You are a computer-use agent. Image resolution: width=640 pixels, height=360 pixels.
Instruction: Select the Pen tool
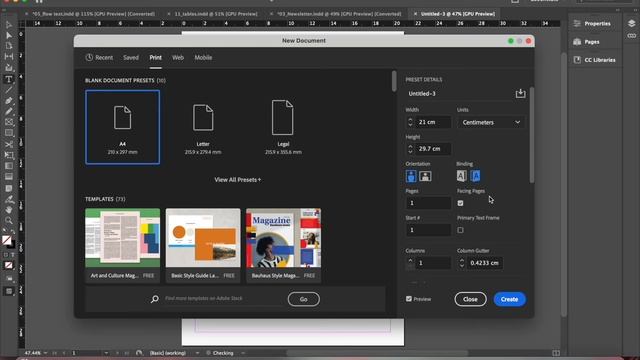pos(9,100)
